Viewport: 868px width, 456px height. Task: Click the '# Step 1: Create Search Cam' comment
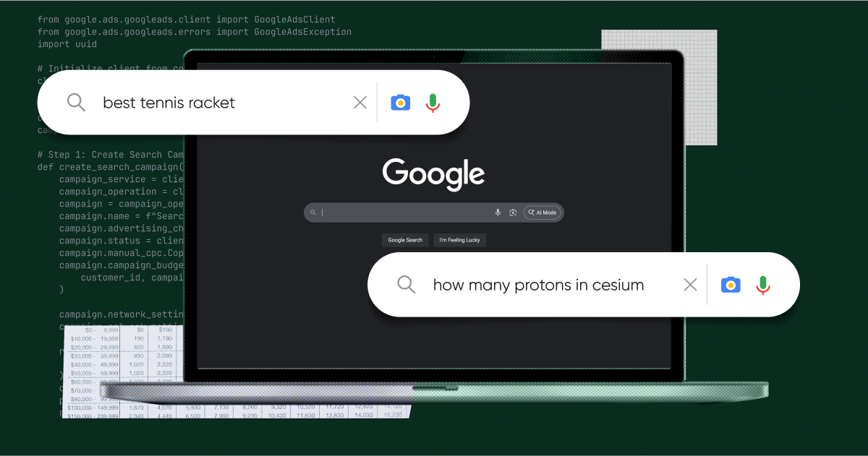click(x=111, y=155)
